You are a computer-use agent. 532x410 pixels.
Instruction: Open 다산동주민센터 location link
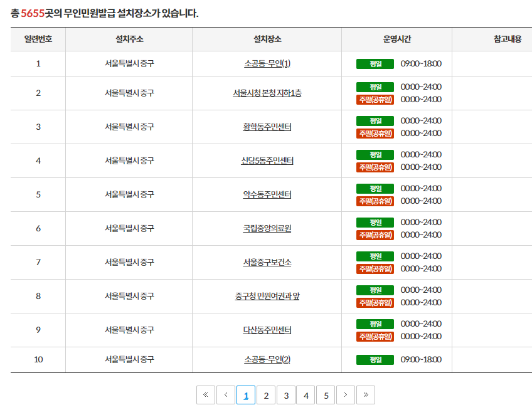[x=267, y=330]
